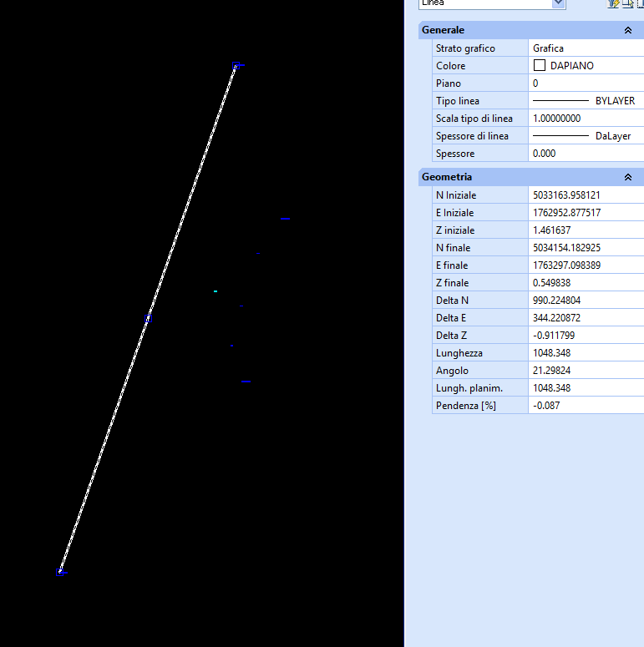The height and width of the screenshot is (647, 644).
Task: Click the Spessore di linea DaLayer value
Action: tap(585, 136)
